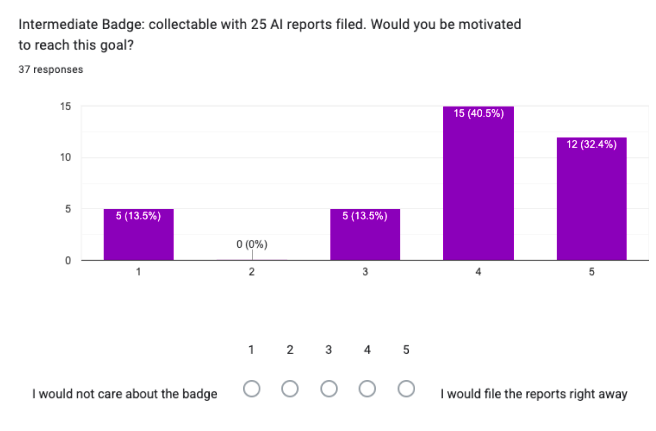Screen dimensions: 656x431
Task: Click the 12 (32.4%) bar
Action: point(592,199)
